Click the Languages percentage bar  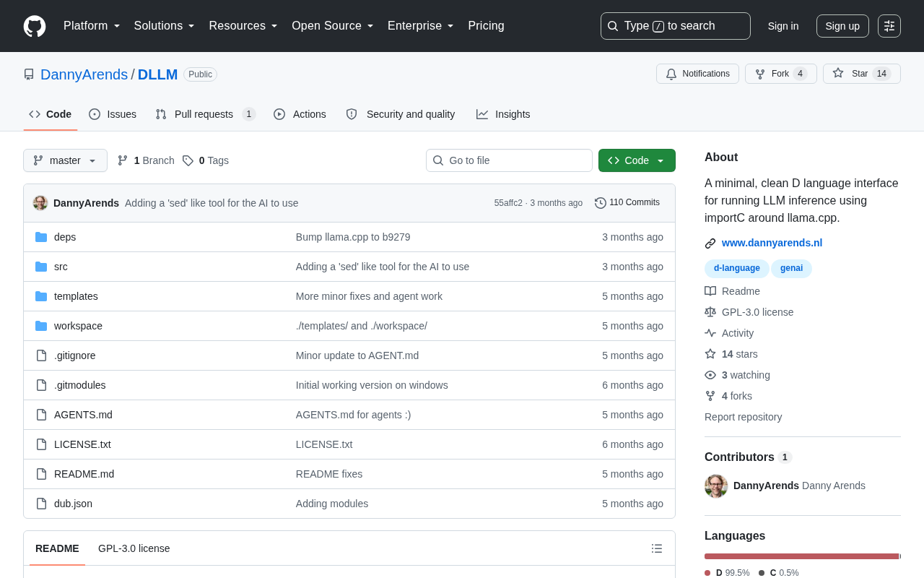[x=803, y=556]
